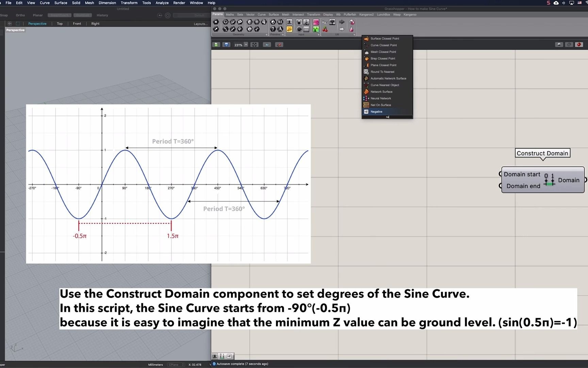Image resolution: width=588 pixels, height=368 pixels.
Task: Click the Layouts... button
Action: [200, 24]
